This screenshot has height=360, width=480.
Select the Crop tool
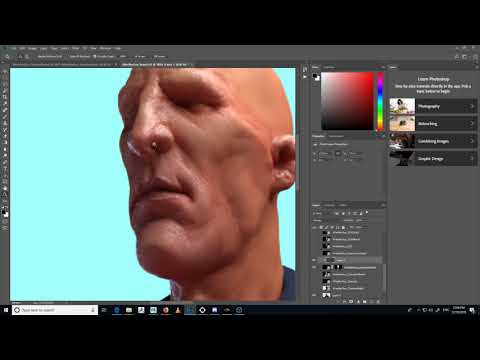coord(5,97)
